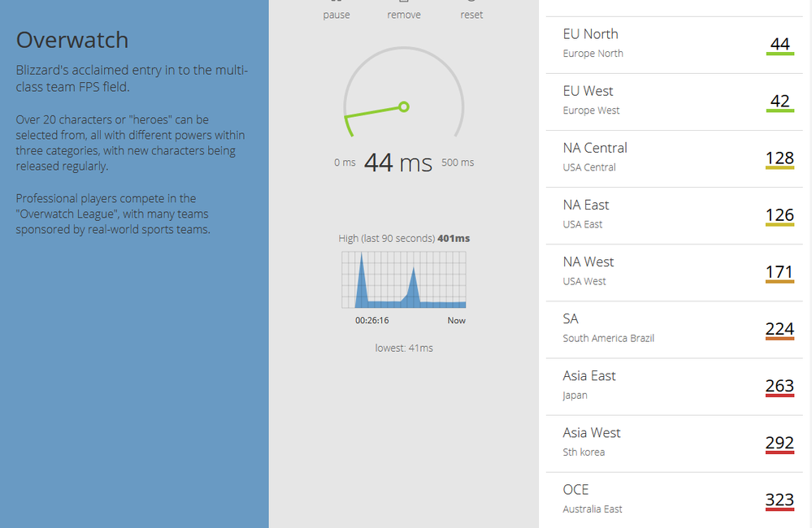This screenshot has width=812, height=528.
Task: Click the pause control
Action: click(x=336, y=11)
